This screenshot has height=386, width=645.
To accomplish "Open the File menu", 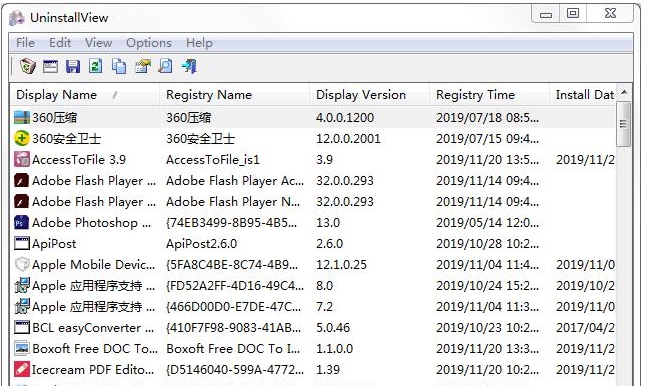I will (x=25, y=42).
